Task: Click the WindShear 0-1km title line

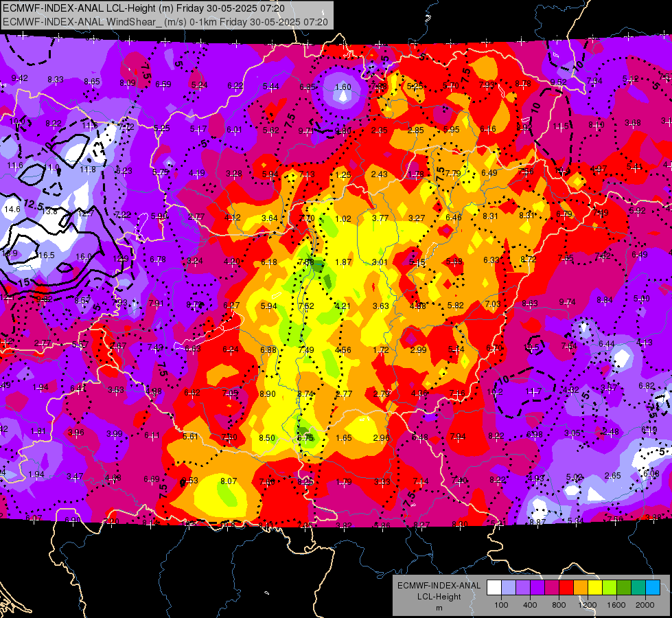Action: tap(165, 22)
